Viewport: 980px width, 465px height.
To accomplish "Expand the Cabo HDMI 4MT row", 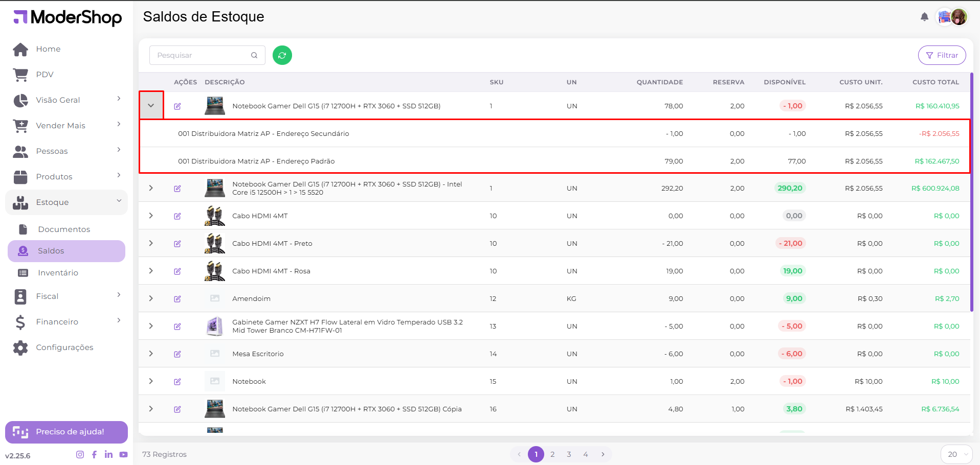I will click(151, 216).
